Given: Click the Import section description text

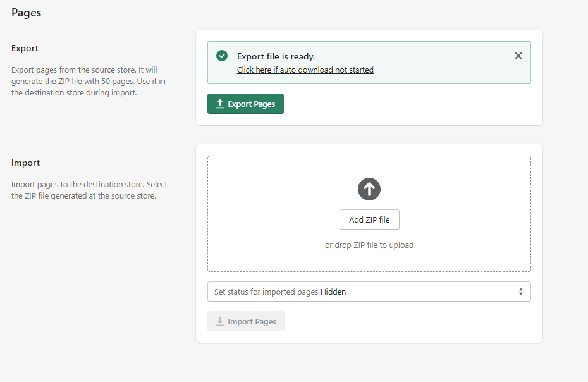Looking at the screenshot, I should [89, 190].
